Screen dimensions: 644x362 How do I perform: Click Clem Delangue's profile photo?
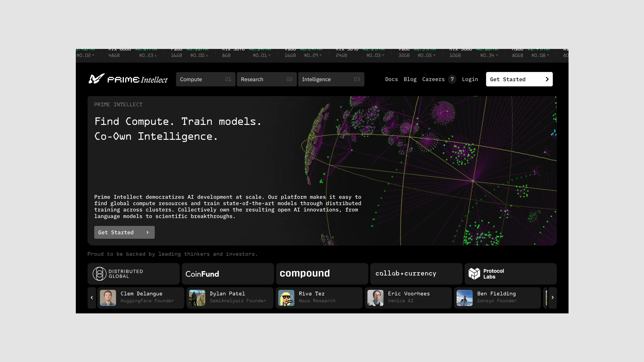tap(108, 297)
